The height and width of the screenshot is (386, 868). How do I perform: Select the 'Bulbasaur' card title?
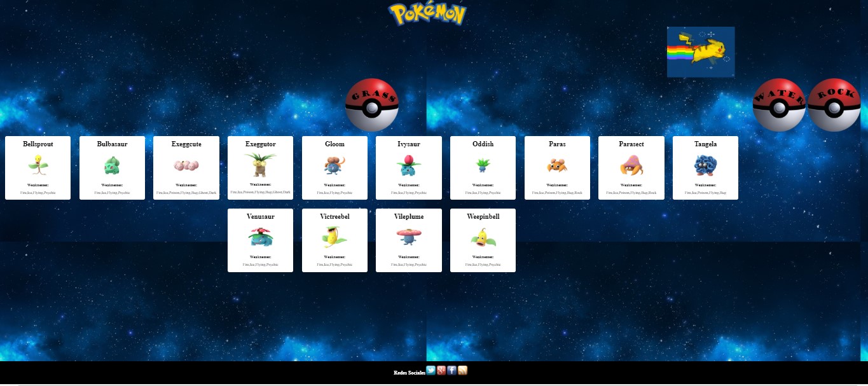pos(112,144)
